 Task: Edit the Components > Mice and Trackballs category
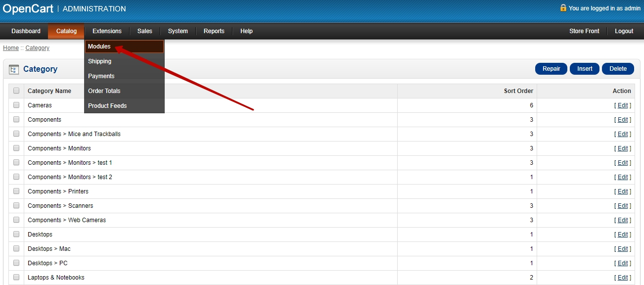pyautogui.click(x=623, y=134)
